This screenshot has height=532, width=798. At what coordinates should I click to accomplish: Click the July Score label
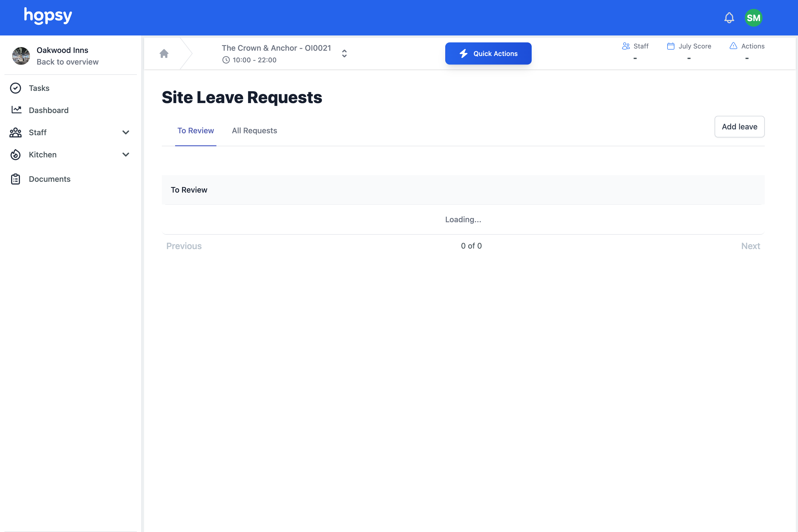(x=695, y=46)
